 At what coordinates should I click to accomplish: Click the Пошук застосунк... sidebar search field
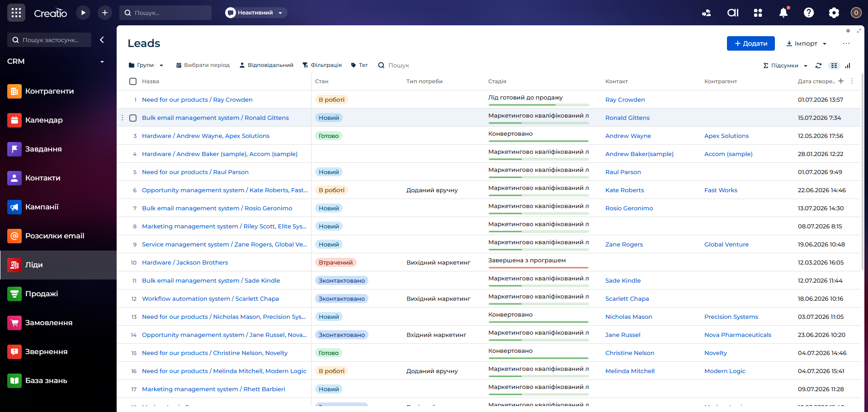click(x=49, y=40)
